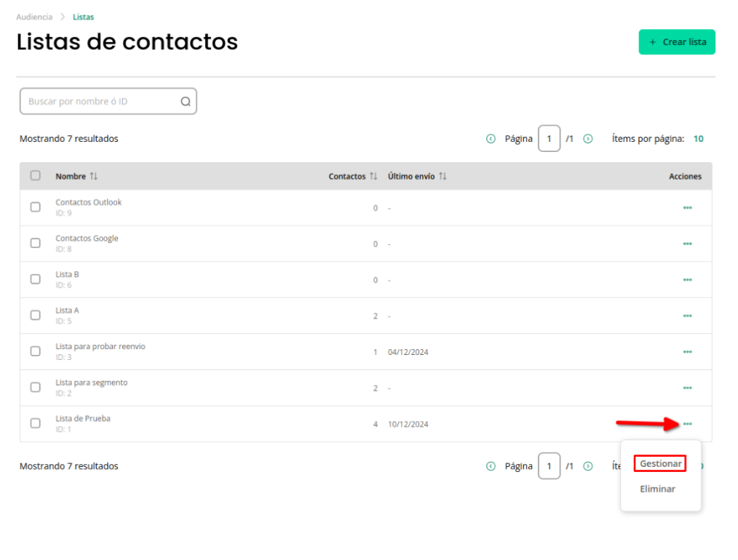
Task: Go to next page in top pagination
Action: point(588,139)
